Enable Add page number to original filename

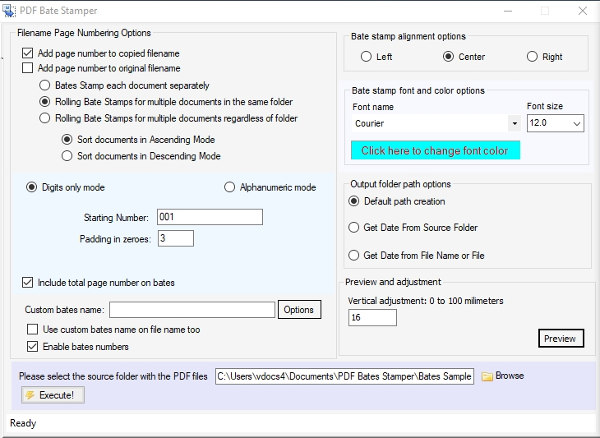pyautogui.click(x=28, y=68)
